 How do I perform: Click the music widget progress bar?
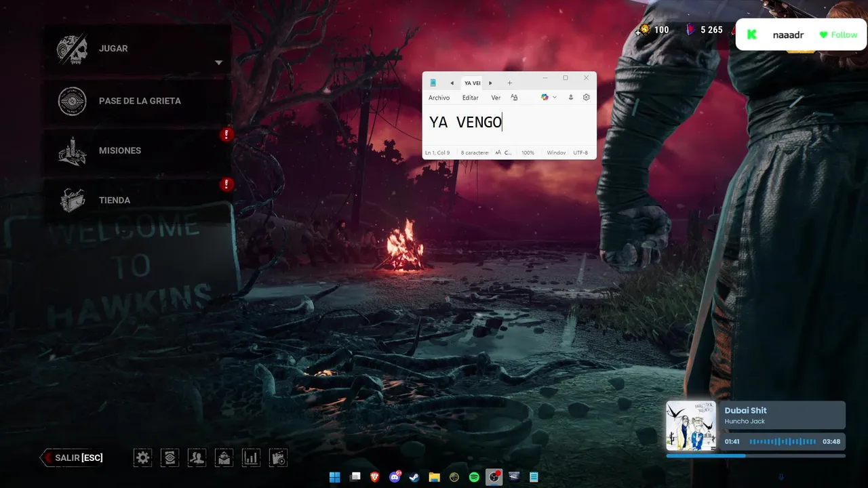755,456
